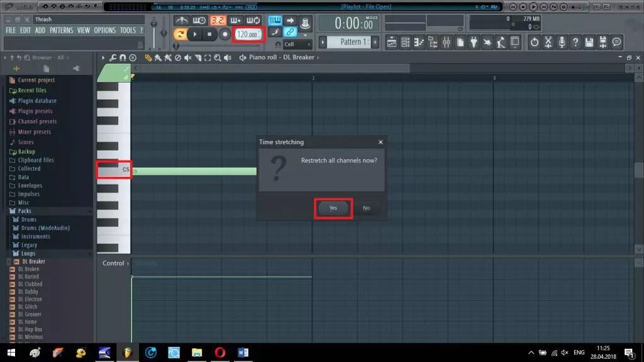Expand the Control lane selector

(116, 263)
